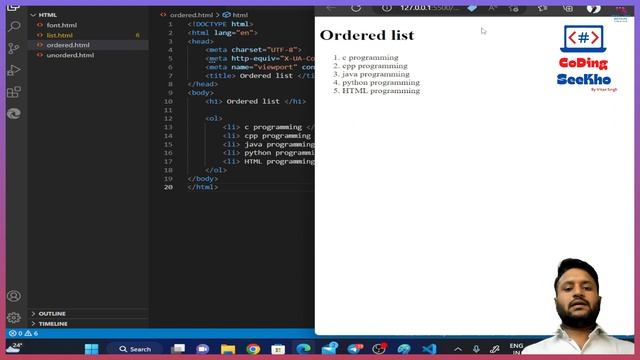Click the microphone icon in the system tray
The image size is (640, 360).
[476, 349]
